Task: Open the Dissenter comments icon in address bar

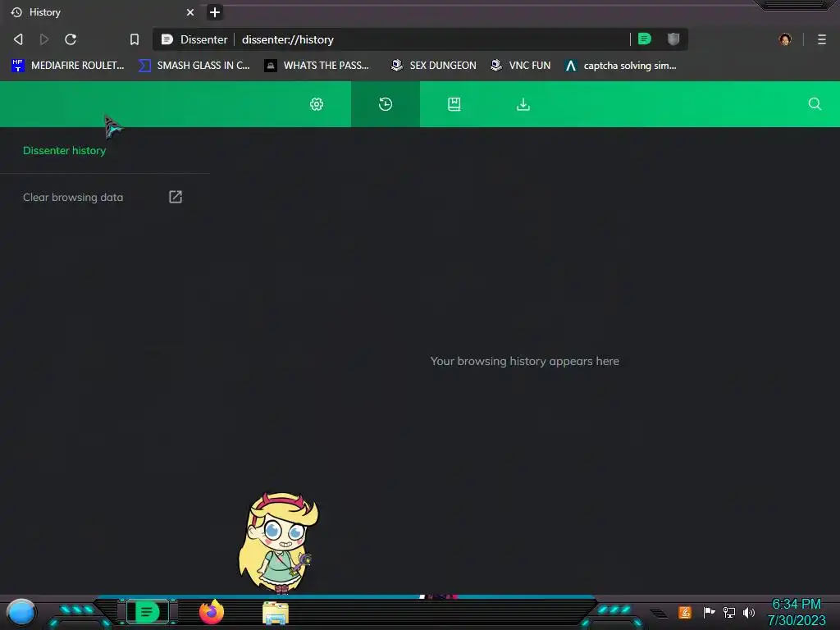Action: point(645,39)
